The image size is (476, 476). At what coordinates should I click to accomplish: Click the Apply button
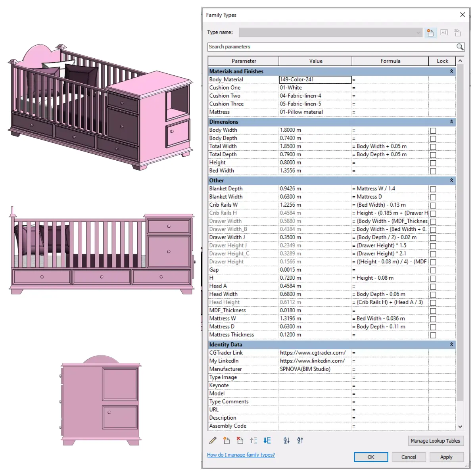[446, 457]
